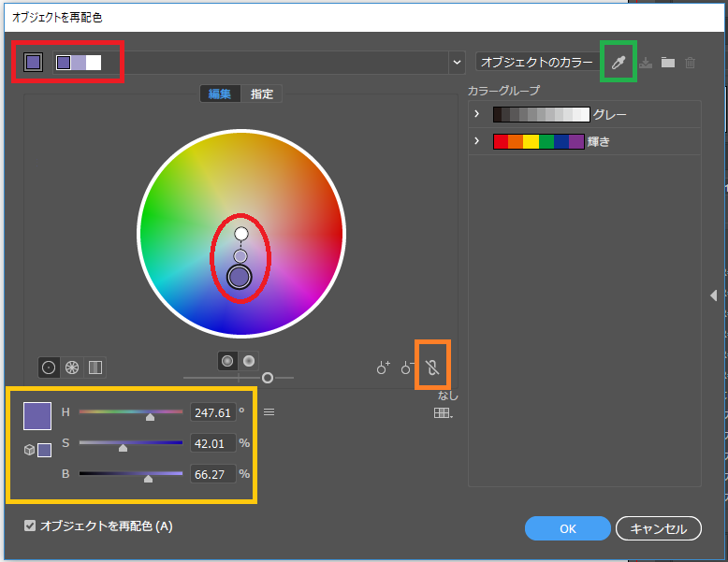Viewport: 728px width, 562px height.
Task: Expand the グレー color group
Action: pyautogui.click(x=477, y=114)
